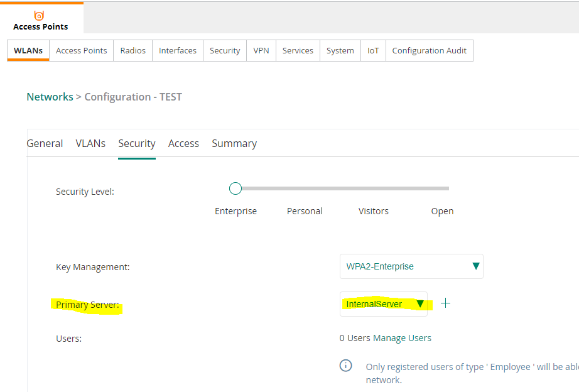Open the System navigation tab
Image resolution: width=579 pixels, height=392 pixels.
[x=340, y=50]
